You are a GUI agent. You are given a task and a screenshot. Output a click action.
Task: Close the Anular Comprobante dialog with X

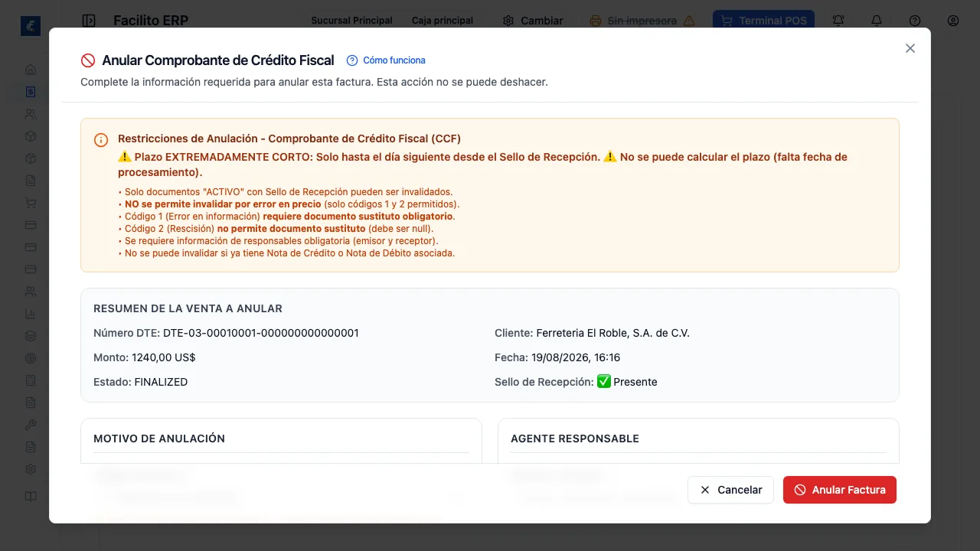[910, 48]
